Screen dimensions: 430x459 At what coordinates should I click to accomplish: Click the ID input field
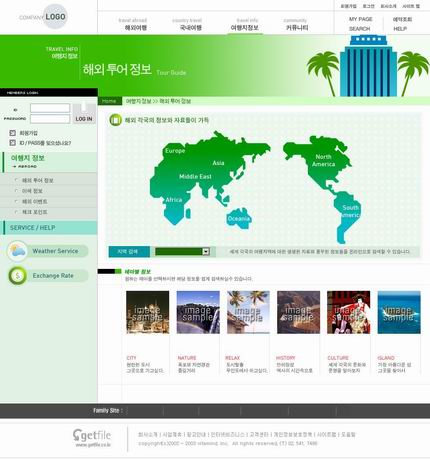tap(50, 108)
